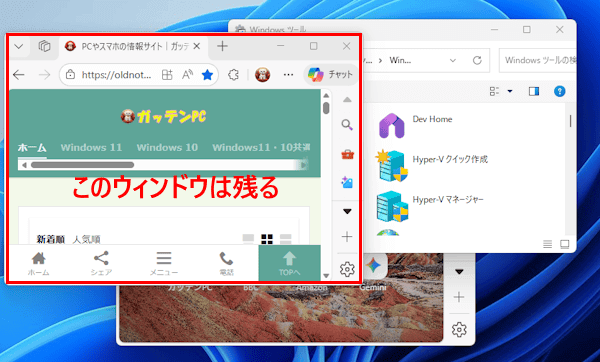Screen dimensions: 600x362
Task: Open address path dropdown in Windows ツール
Action: point(453,60)
